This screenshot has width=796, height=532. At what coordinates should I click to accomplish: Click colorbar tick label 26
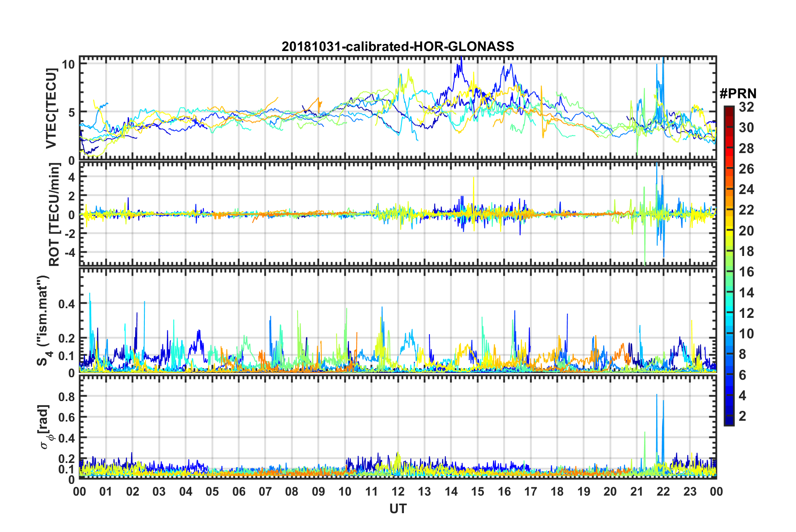(746, 169)
